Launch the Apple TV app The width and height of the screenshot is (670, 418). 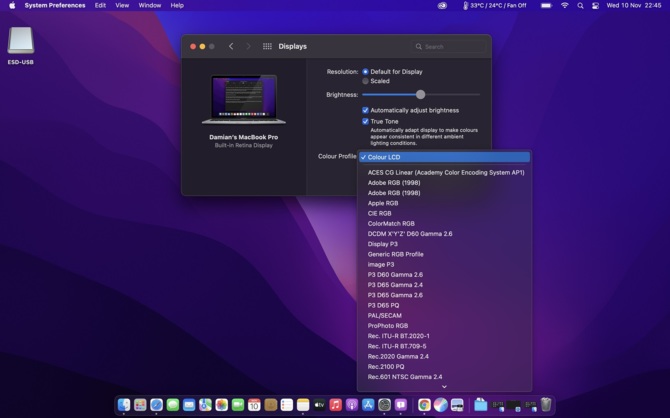(319, 404)
